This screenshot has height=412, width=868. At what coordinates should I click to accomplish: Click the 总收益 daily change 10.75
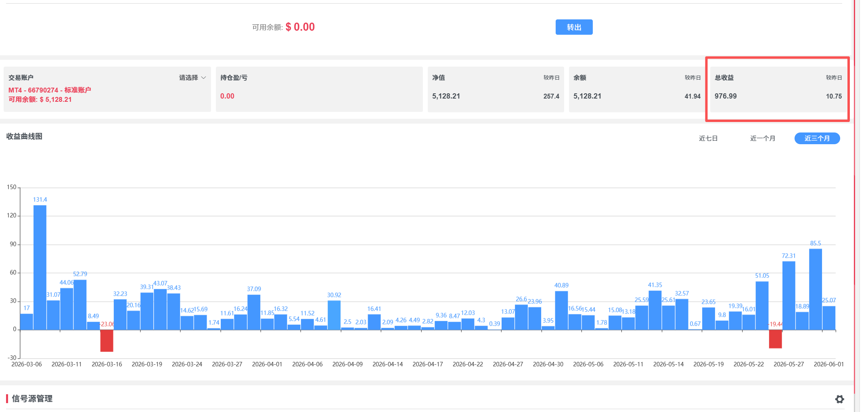coord(834,96)
